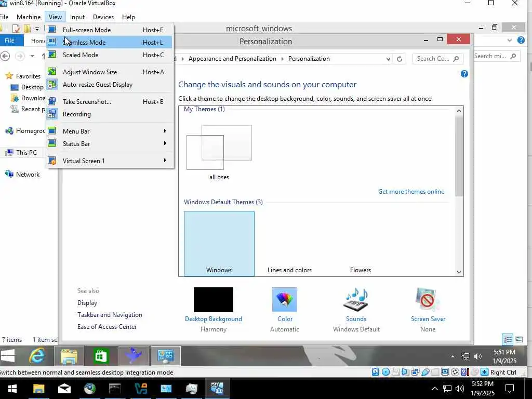Show hidden icons in the host system tray
532x399 pixels.
coord(434,389)
